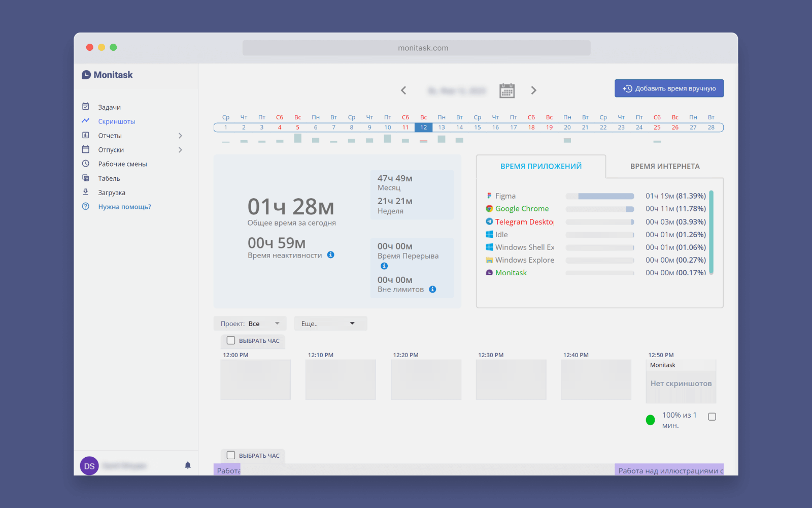Click the notification bell icon
This screenshot has width=812, height=508.
188,465
